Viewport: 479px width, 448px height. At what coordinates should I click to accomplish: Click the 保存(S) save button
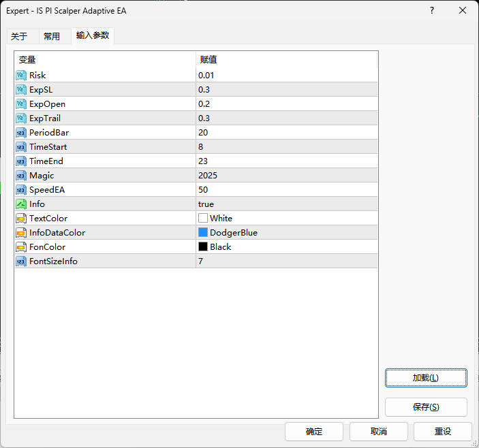point(426,407)
